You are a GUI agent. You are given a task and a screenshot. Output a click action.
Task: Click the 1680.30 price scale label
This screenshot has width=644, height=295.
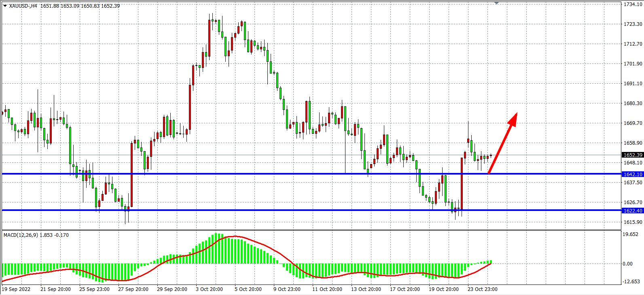[x=633, y=103]
